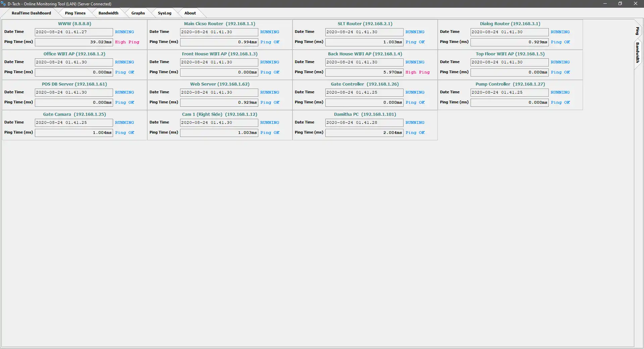
Task: Click RUNNING status of Gate Controller
Action: 415,93
